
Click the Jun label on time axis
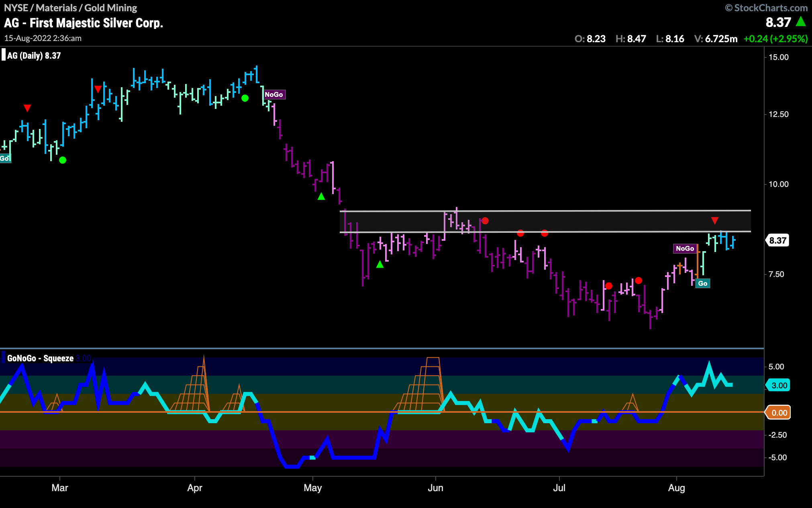click(436, 488)
